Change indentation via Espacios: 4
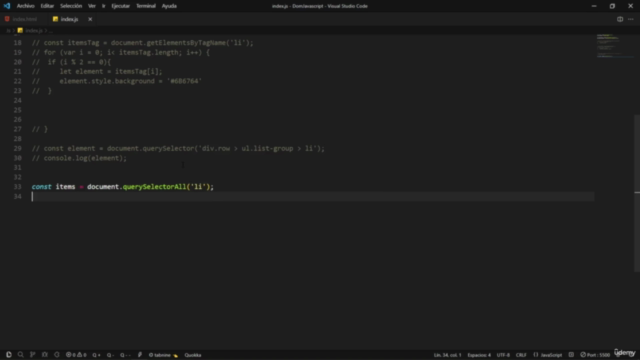Image resolution: width=640 pixels, height=360 pixels. tap(479, 355)
